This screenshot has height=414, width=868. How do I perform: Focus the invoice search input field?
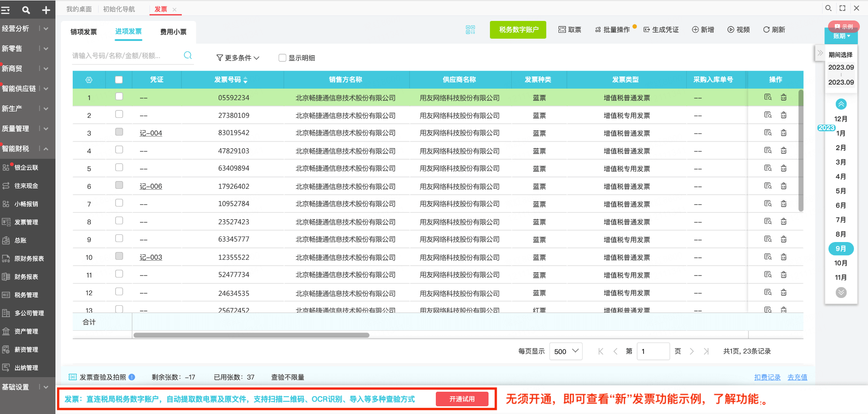126,56
